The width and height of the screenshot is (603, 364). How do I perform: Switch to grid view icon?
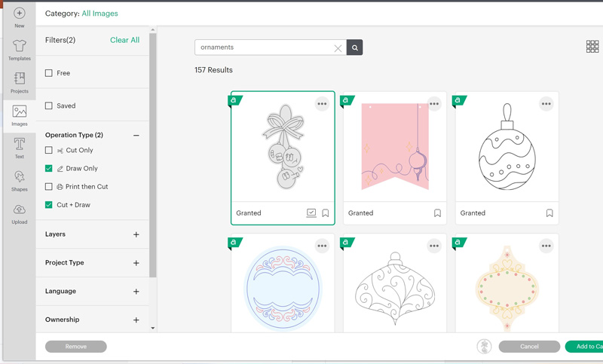pos(592,47)
